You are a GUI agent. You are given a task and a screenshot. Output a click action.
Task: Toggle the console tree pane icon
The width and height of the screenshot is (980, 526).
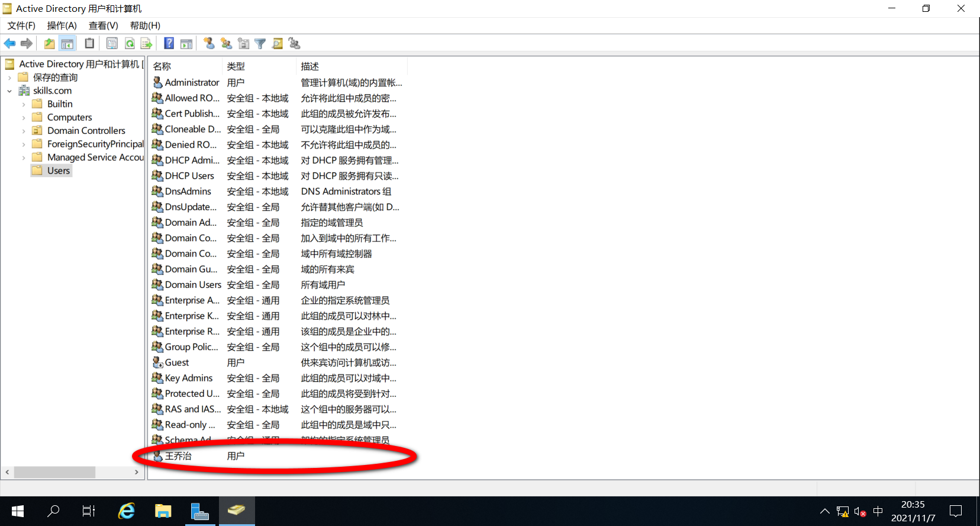tap(67, 44)
